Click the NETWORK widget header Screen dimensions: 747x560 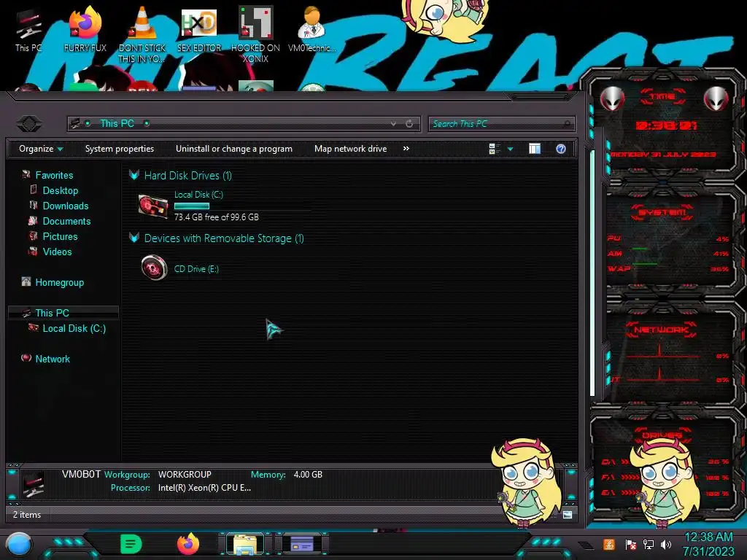661,330
